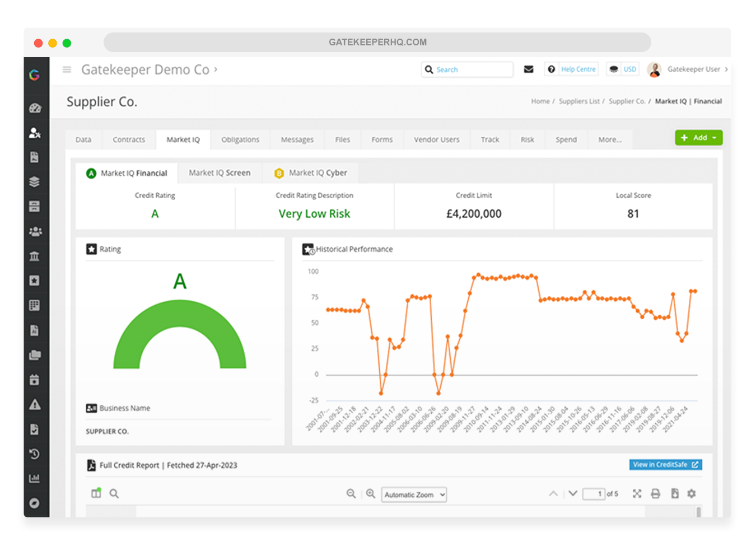756x546 pixels.
Task: Open the suppliers person icon in the sidebar
Action: (x=35, y=133)
